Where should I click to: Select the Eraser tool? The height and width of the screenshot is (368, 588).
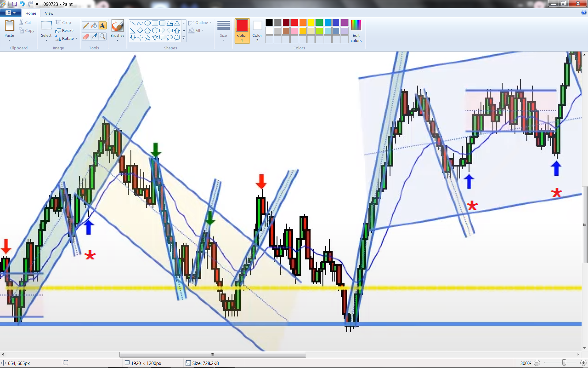(86, 36)
